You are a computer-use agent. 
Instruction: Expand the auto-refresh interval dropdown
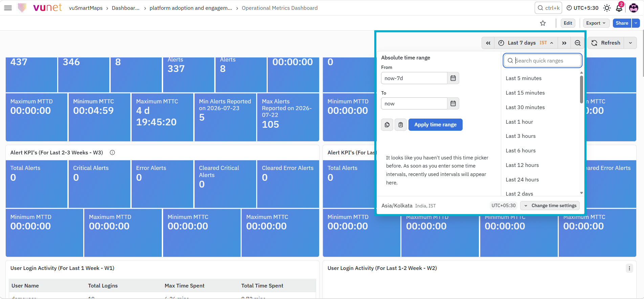point(630,43)
